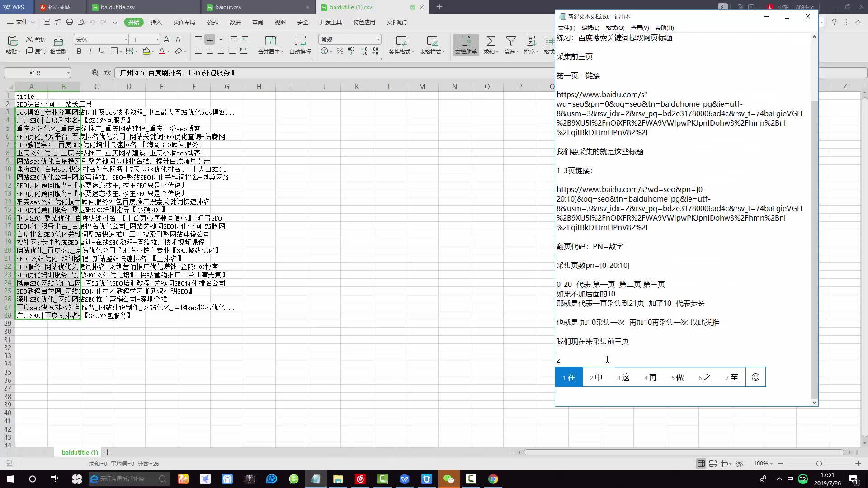Image resolution: width=868 pixels, height=488 pixels.
Task: Toggle middle vertical alignment button
Action: pyautogui.click(x=210, y=39)
